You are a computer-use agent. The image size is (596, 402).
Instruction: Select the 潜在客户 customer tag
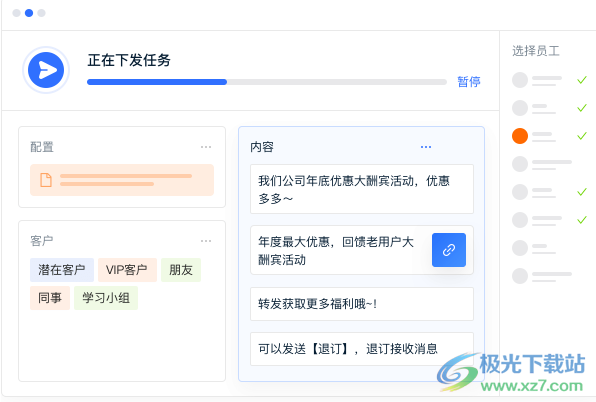coord(62,270)
